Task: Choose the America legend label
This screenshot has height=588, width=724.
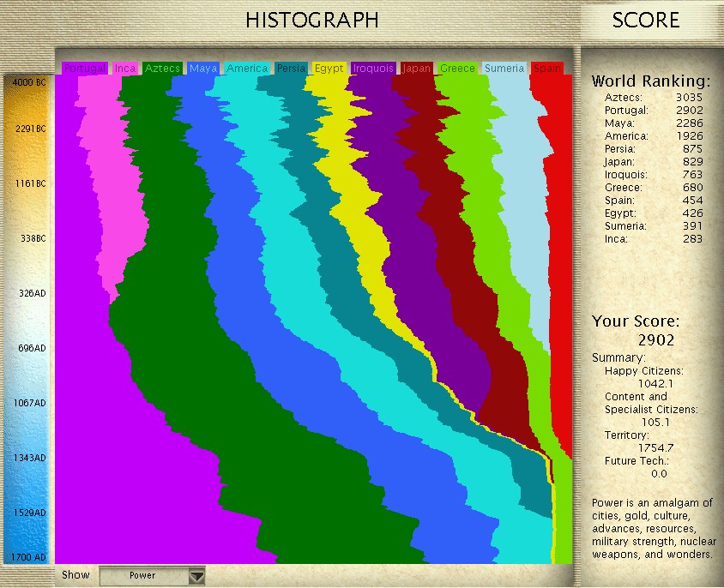Action: pyautogui.click(x=247, y=69)
